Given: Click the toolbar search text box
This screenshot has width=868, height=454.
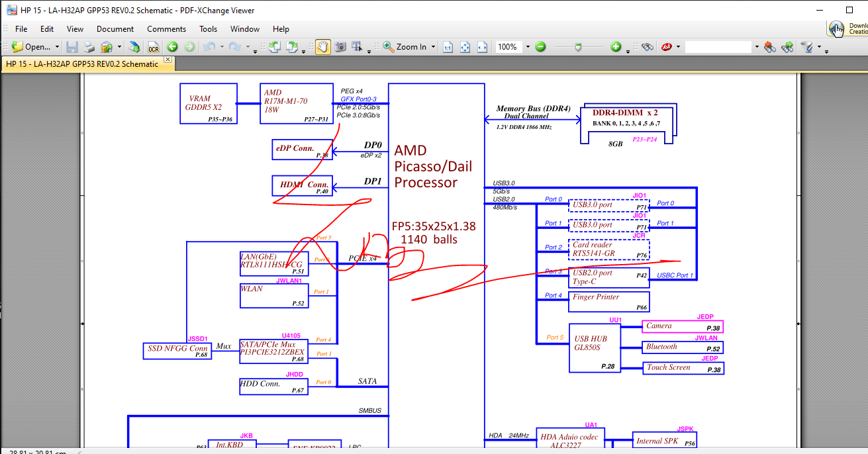Looking at the screenshot, I should tap(718, 47).
